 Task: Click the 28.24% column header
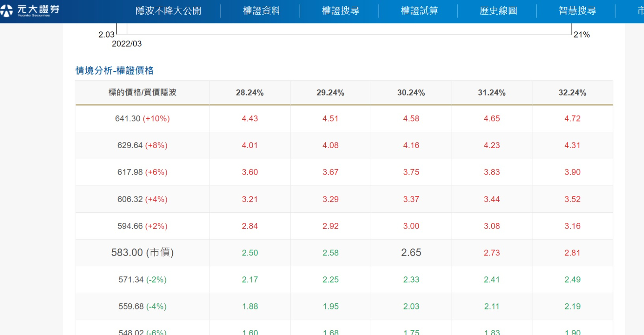click(249, 93)
